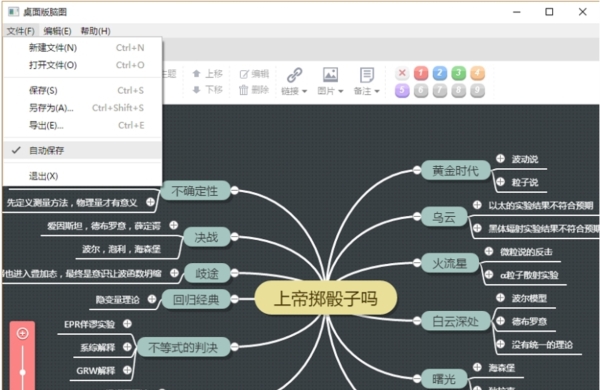Viewport: 600px width, 390px height.
Task: Open the 图片 dropdown arrow
Action: 341,91
